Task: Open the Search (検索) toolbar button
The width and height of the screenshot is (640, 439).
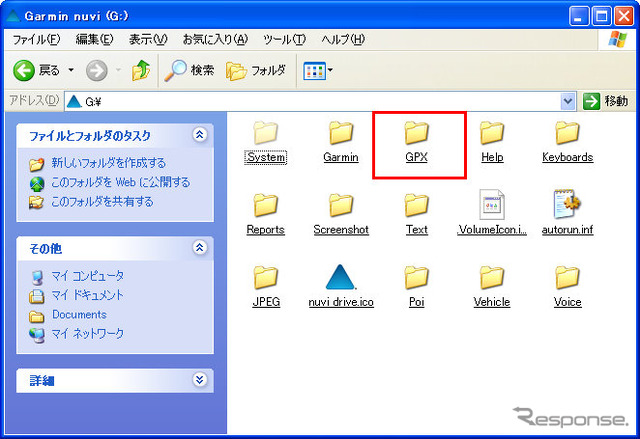Action: [x=189, y=71]
